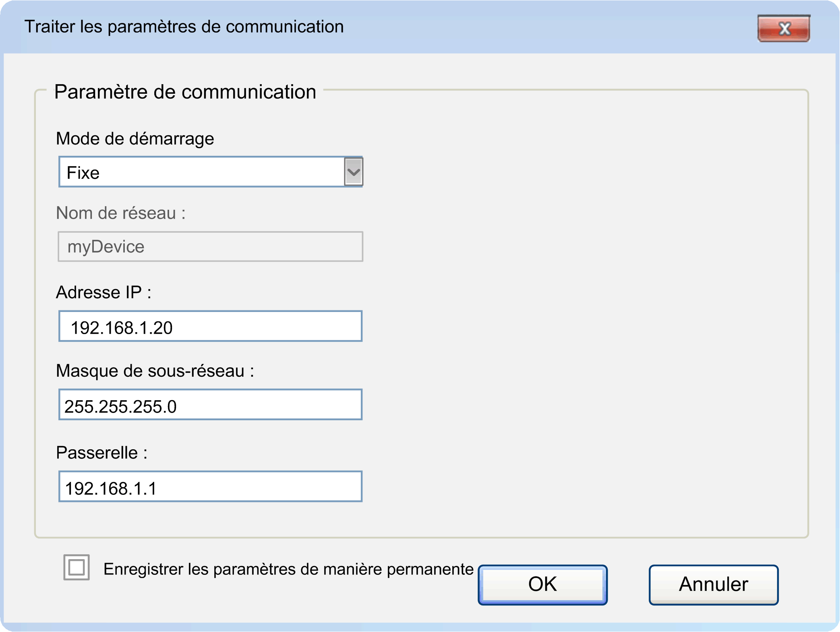Click the 'Masque de sous-réseau :' label
Screen dimensions: 840x632
click(x=155, y=371)
